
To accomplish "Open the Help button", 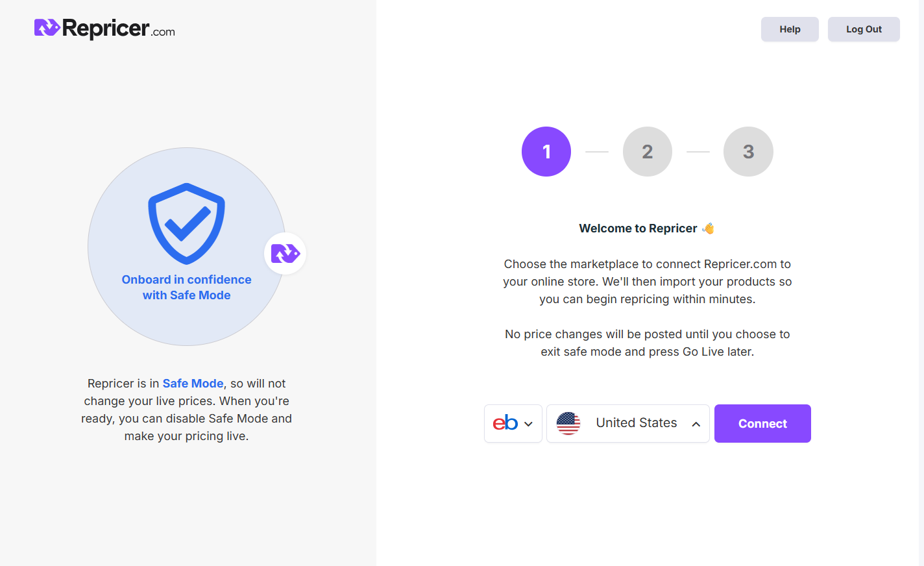I will pos(790,29).
